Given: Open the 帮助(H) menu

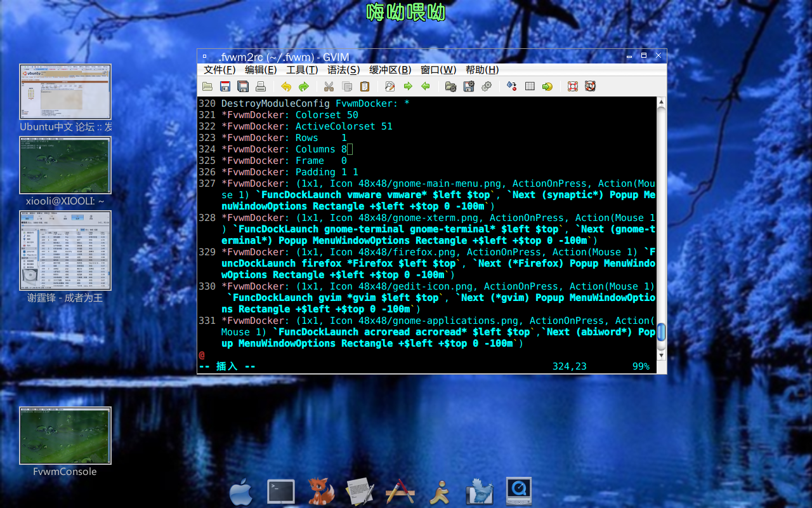Looking at the screenshot, I should pos(482,70).
